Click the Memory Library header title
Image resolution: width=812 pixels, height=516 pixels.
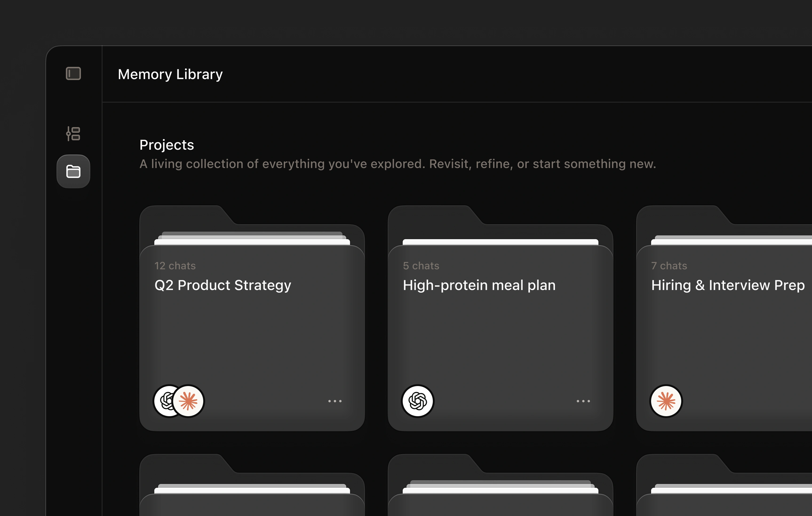170,74
